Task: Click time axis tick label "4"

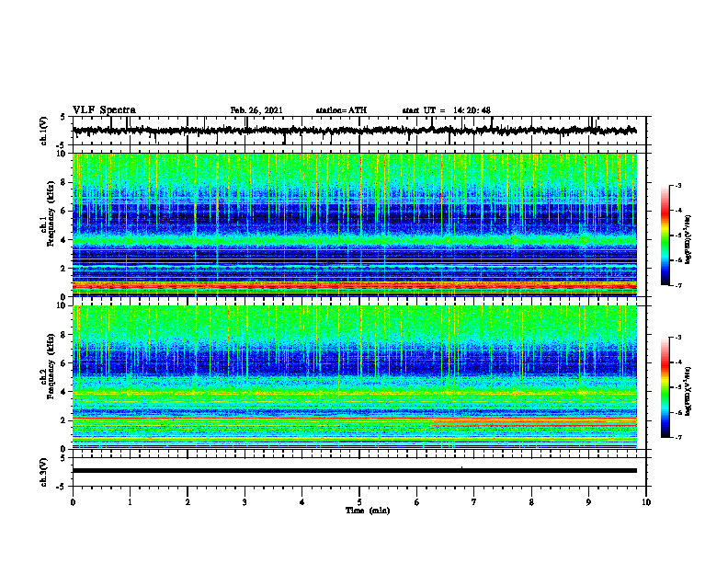Action: pos(302,502)
